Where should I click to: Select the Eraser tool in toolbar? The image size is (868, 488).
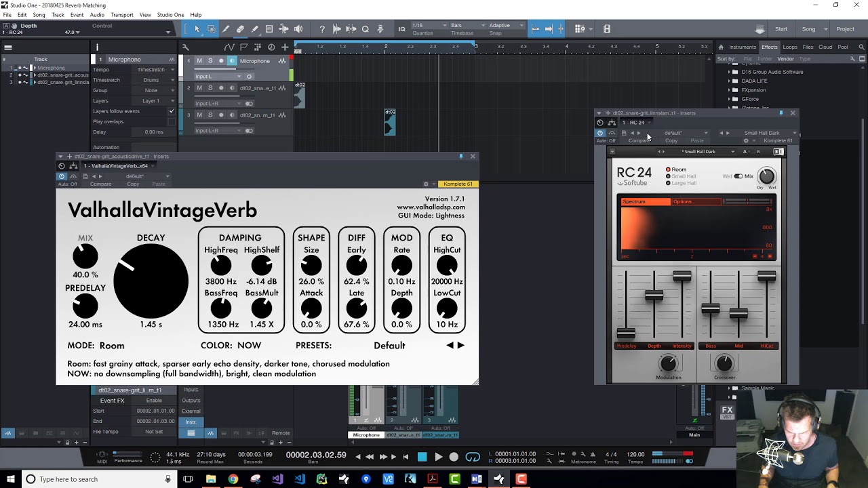pyautogui.click(x=240, y=29)
